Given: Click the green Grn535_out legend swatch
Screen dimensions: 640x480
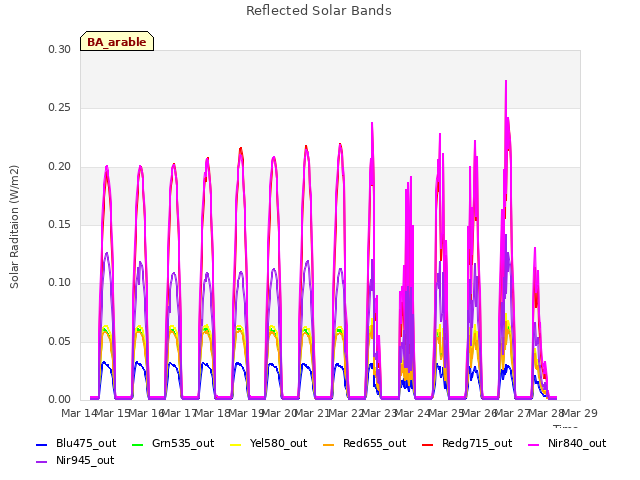Looking at the screenshot, I should click(x=138, y=445).
